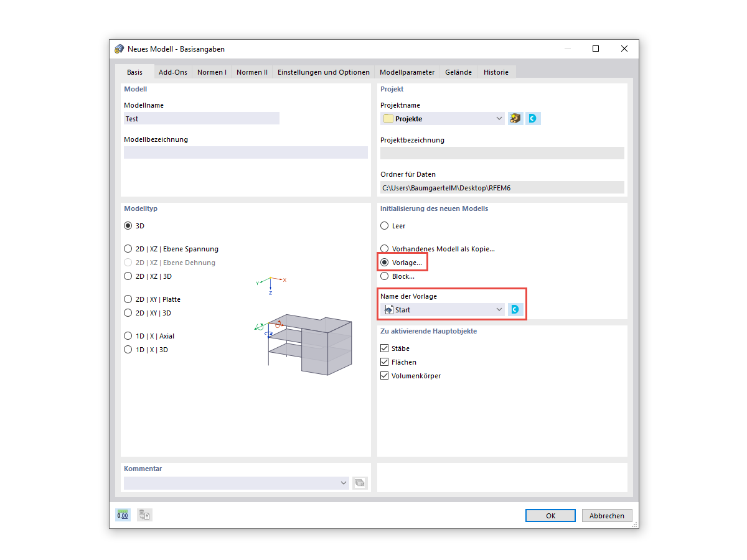
Task: Expand the Name der Vorlage dropdown
Action: tap(499, 309)
